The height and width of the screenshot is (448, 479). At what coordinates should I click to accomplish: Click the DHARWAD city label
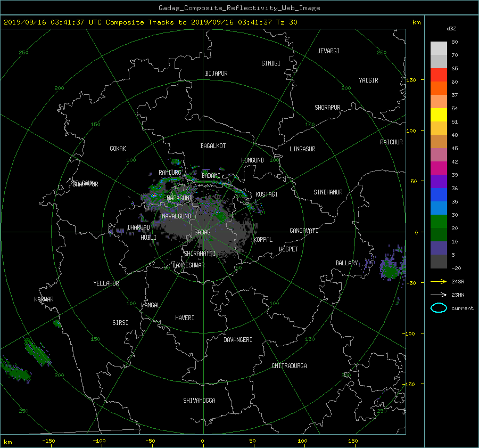point(138,227)
